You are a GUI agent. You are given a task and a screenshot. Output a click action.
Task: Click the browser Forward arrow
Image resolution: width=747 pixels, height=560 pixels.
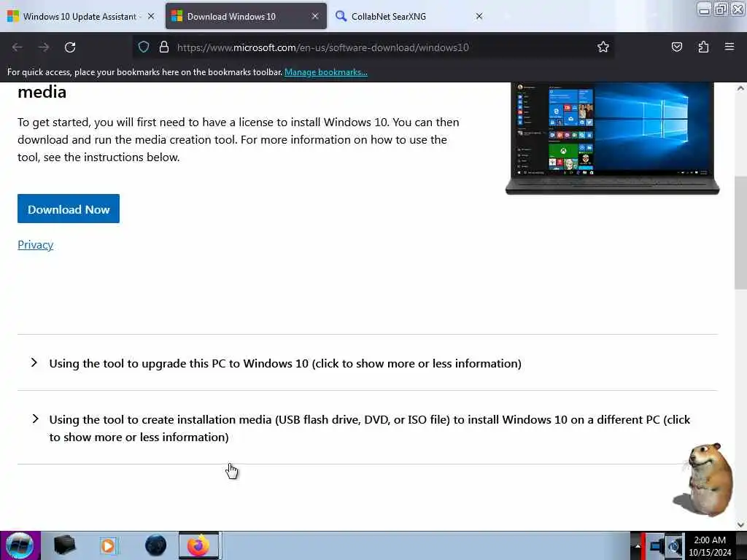click(x=44, y=47)
